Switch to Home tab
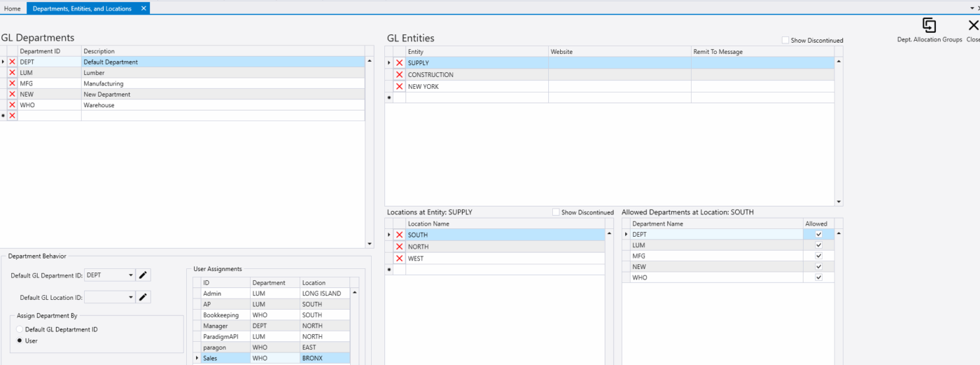This screenshot has width=980, height=365. point(13,8)
